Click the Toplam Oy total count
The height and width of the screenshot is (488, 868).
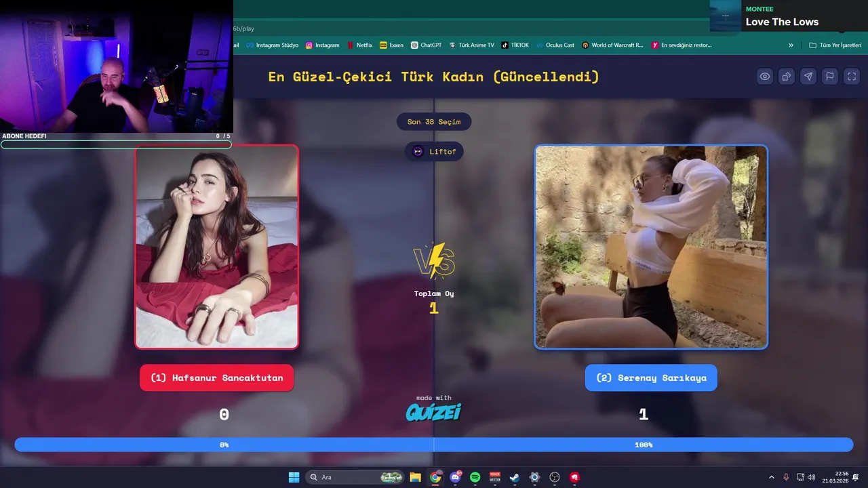point(434,308)
